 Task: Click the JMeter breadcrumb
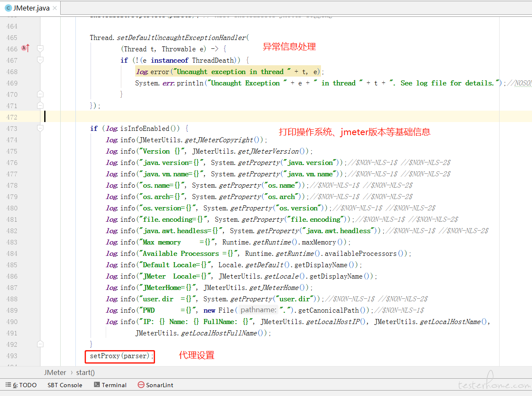click(55, 372)
